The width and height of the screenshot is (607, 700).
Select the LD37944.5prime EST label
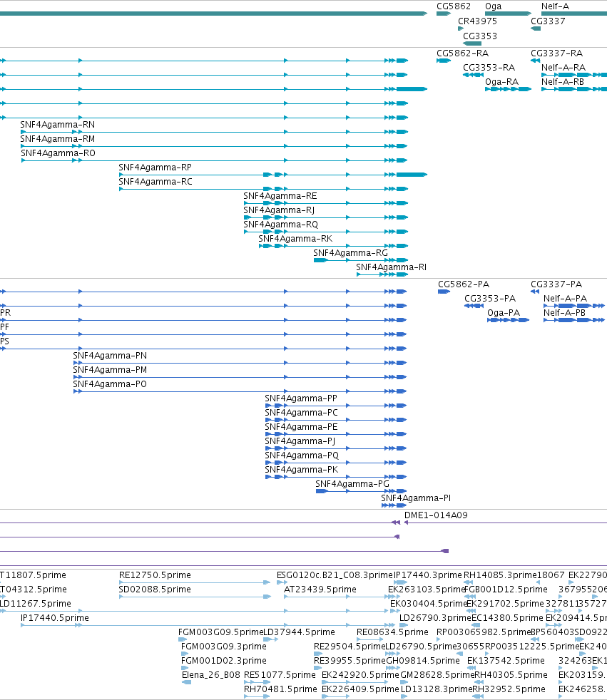300,632
